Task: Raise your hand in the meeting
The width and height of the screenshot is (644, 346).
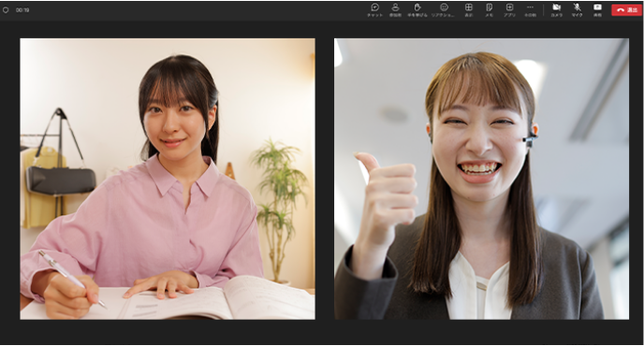Action: (417, 10)
